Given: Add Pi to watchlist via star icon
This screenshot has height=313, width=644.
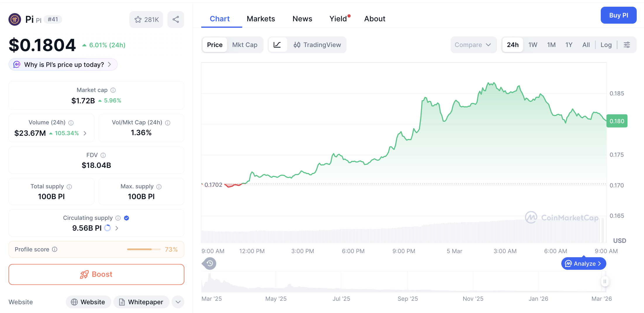Looking at the screenshot, I should pyautogui.click(x=138, y=19).
